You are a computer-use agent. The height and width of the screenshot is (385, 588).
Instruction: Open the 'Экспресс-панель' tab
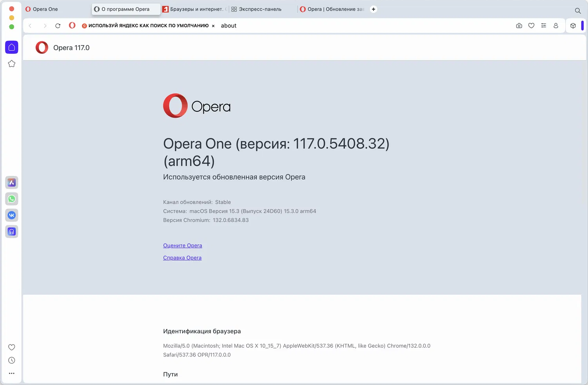click(x=263, y=9)
